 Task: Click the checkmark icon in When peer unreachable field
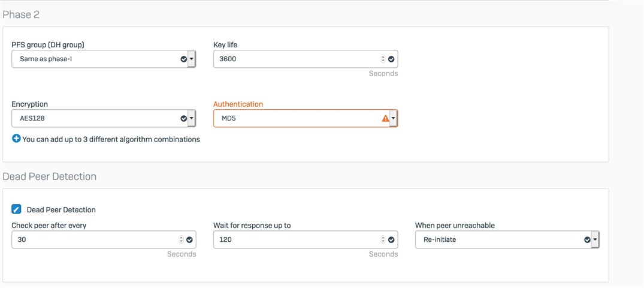pos(587,239)
